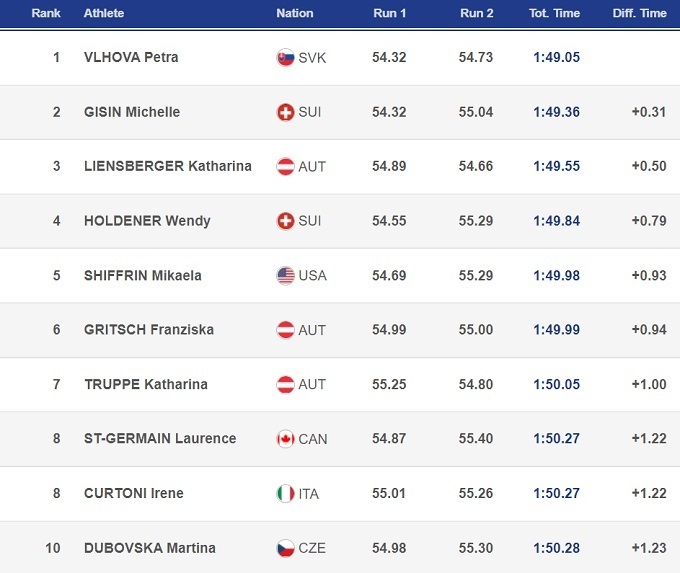680x573 pixels.
Task: Click the Run 1 column header
Action: [x=389, y=14]
